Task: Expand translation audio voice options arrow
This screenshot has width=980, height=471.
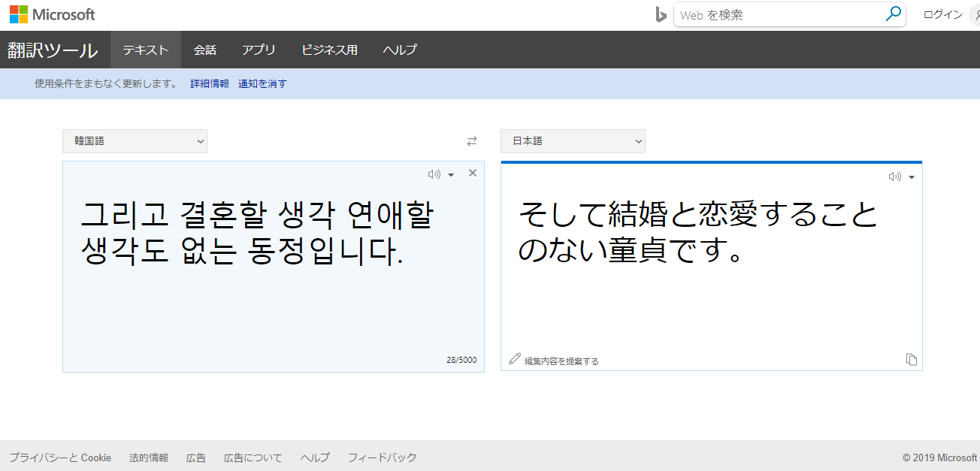Action: point(911,177)
